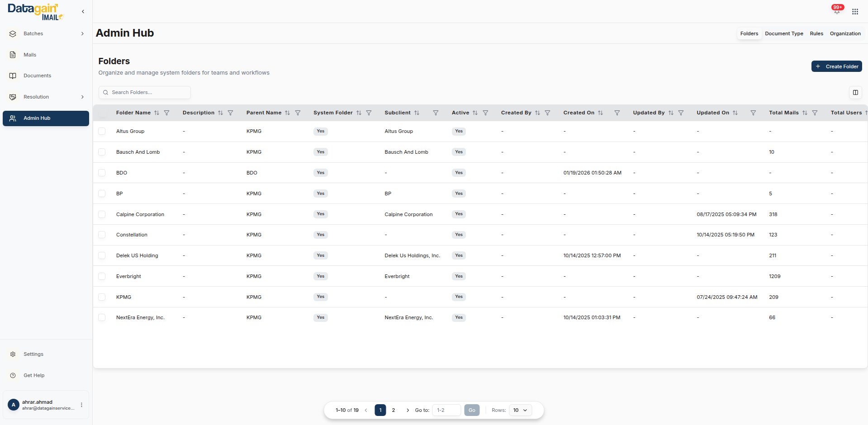Expand the Resolution sidebar submenu
The height and width of the screenshot is (425, 868).
82,97
